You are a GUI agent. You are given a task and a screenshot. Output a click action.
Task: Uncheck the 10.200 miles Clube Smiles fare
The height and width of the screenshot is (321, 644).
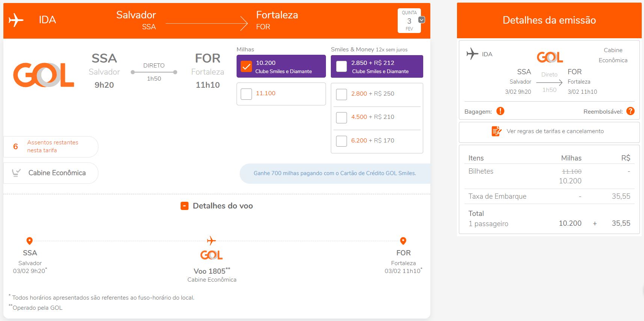click(x=246, y=66)
